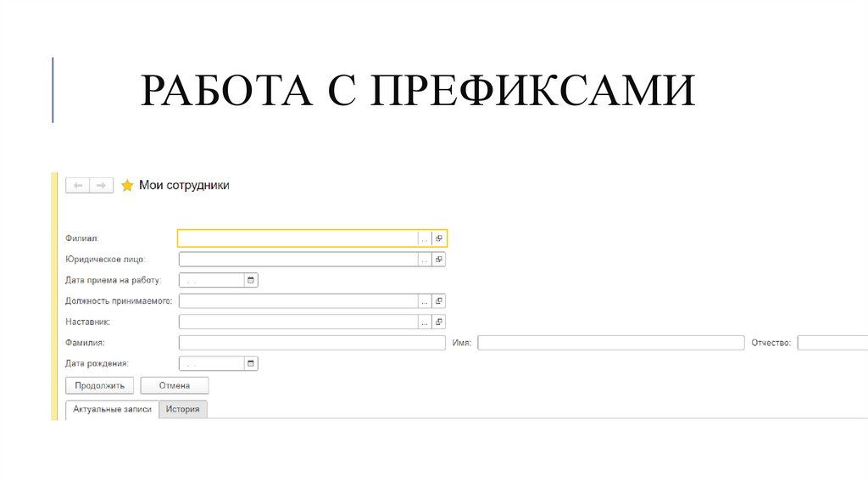This screenshot has height=487, width=868.
Task: Focus the Наставник input field
Action: 298,322
